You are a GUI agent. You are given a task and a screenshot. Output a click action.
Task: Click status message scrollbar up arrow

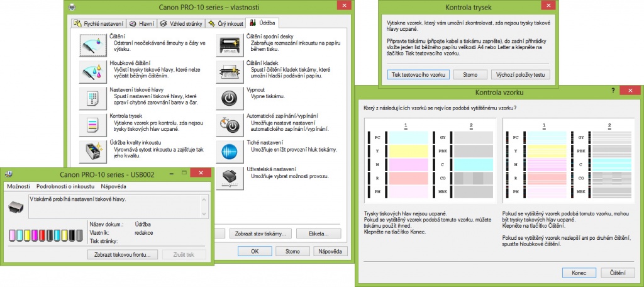click(205, 199)
